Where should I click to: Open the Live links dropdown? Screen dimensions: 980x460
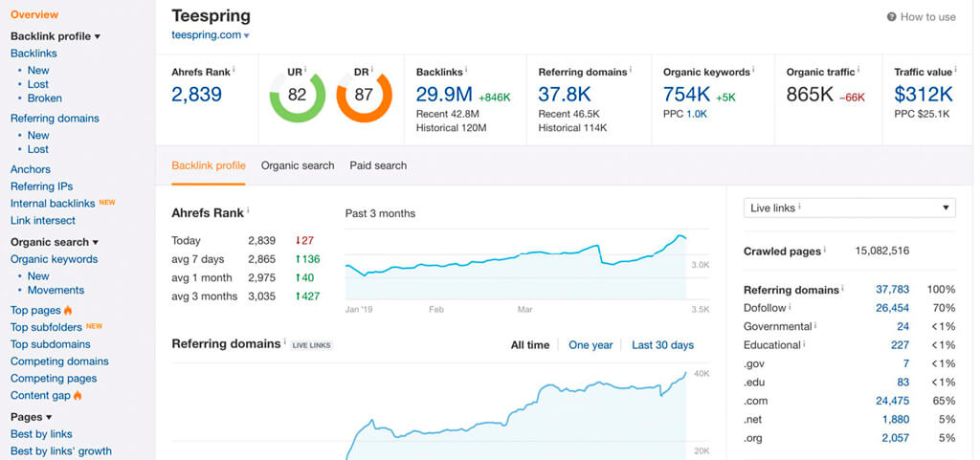(x=850, y=208)
